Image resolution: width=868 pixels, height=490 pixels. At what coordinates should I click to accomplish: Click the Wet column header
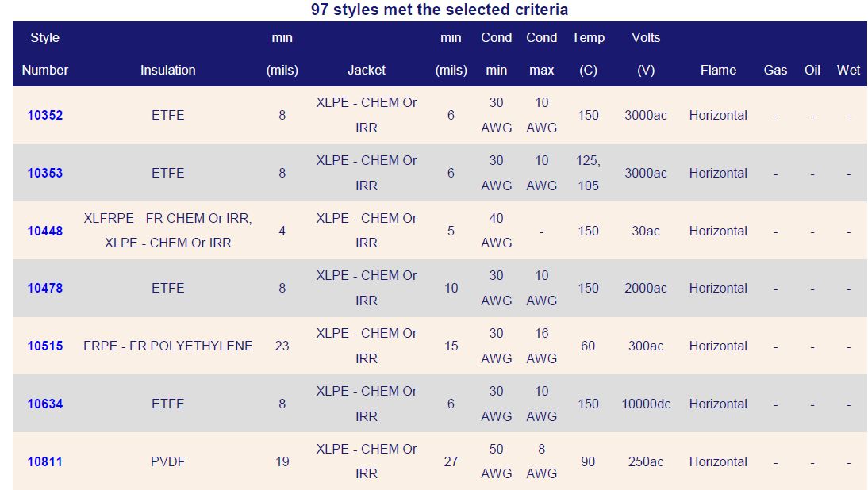coord(848,70)
